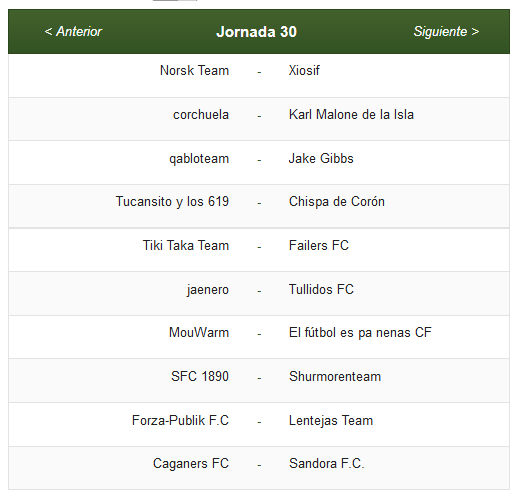Select Chispa de Corón team
Screen dimensions: 514x494
coord(337,202)
